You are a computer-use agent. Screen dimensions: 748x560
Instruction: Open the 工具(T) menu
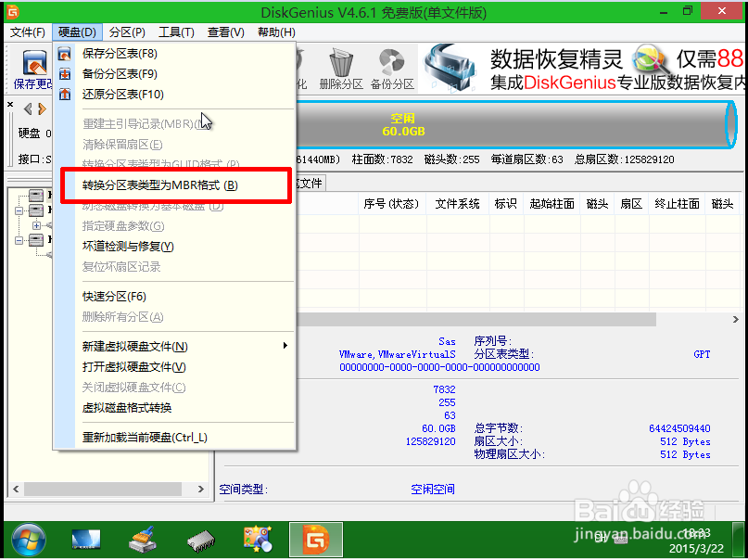point(176,32)
